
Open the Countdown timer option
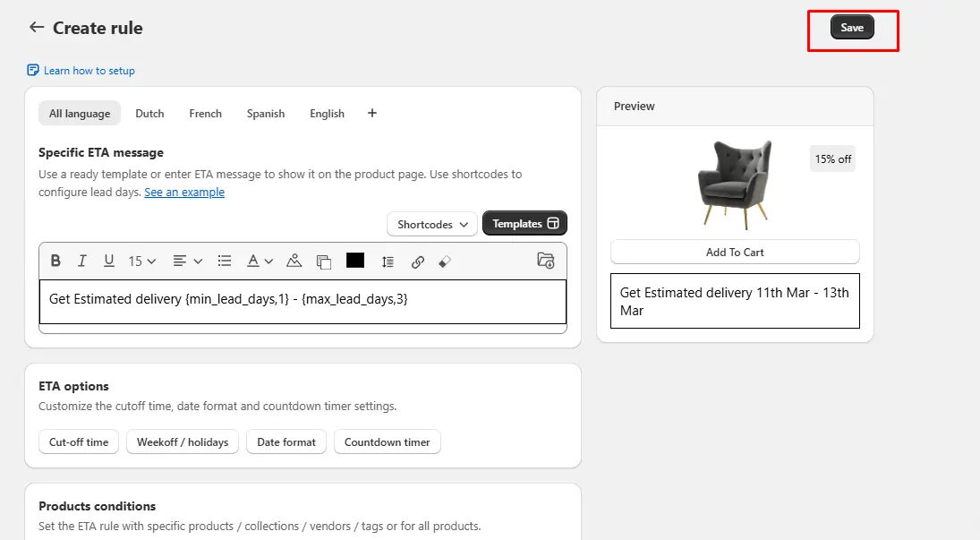pos(388,441)
